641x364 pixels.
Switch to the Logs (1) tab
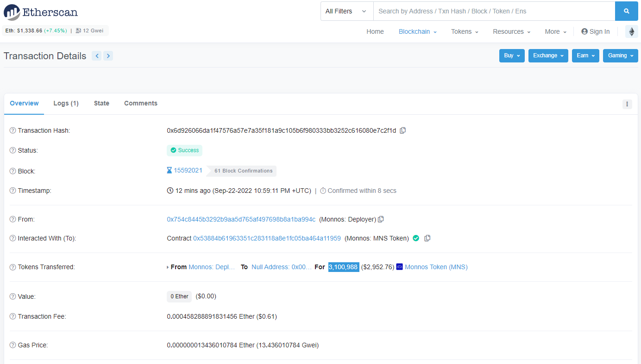tap(66, 104)
